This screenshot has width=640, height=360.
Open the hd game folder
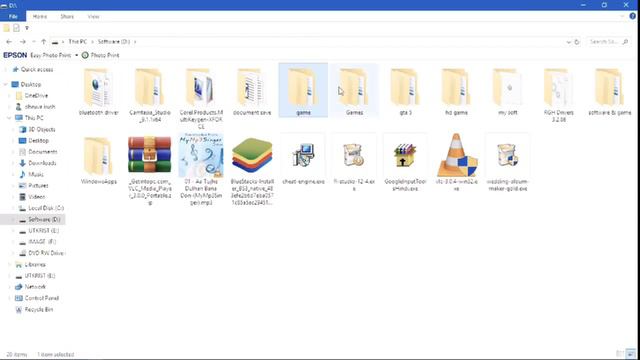pyautogui.click(x=456, y=91)
